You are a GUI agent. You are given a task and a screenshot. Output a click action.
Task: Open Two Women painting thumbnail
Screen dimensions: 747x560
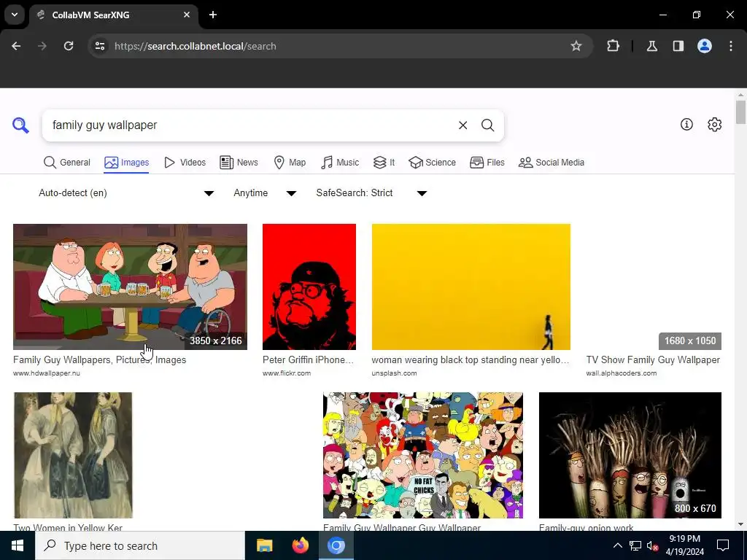point(73,455)
